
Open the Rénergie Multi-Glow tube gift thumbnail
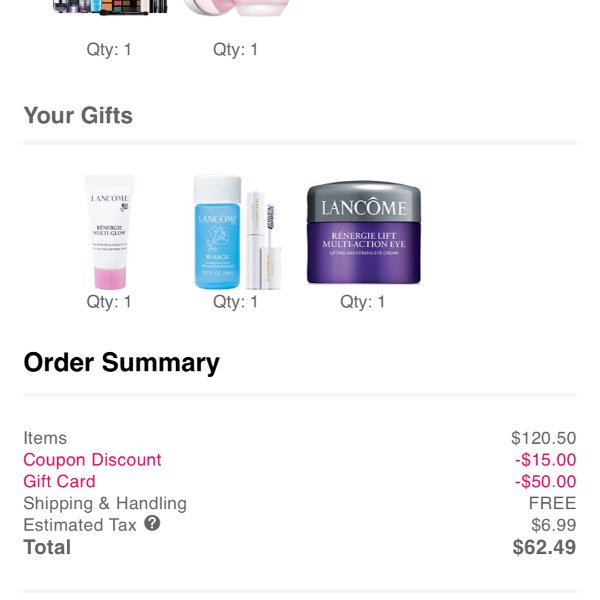(x=109, y=232)
